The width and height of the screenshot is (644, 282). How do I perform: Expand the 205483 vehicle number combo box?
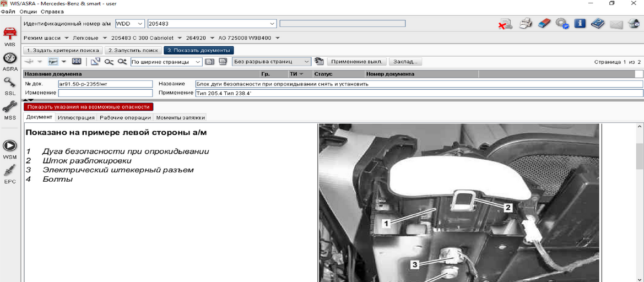(272, 24)
